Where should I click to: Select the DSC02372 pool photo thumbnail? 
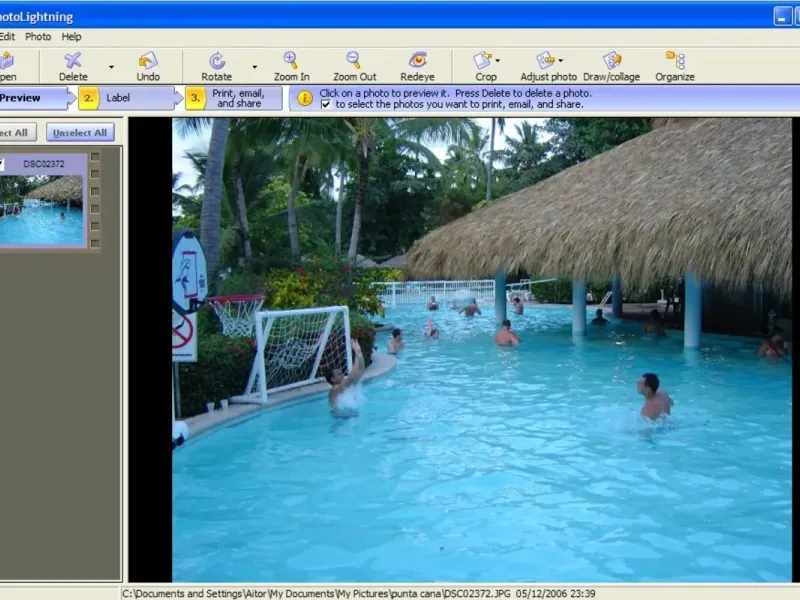click(x=41, y=210)
